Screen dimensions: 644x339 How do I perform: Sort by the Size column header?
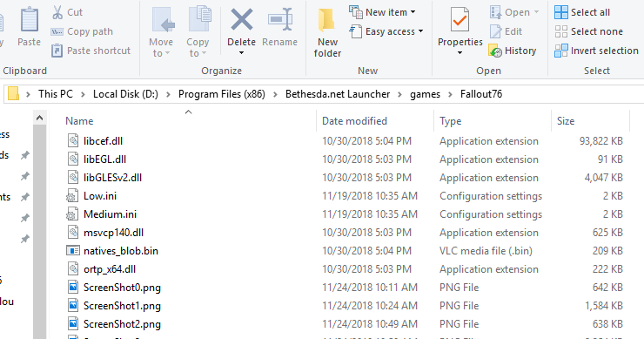coord(566,121)
